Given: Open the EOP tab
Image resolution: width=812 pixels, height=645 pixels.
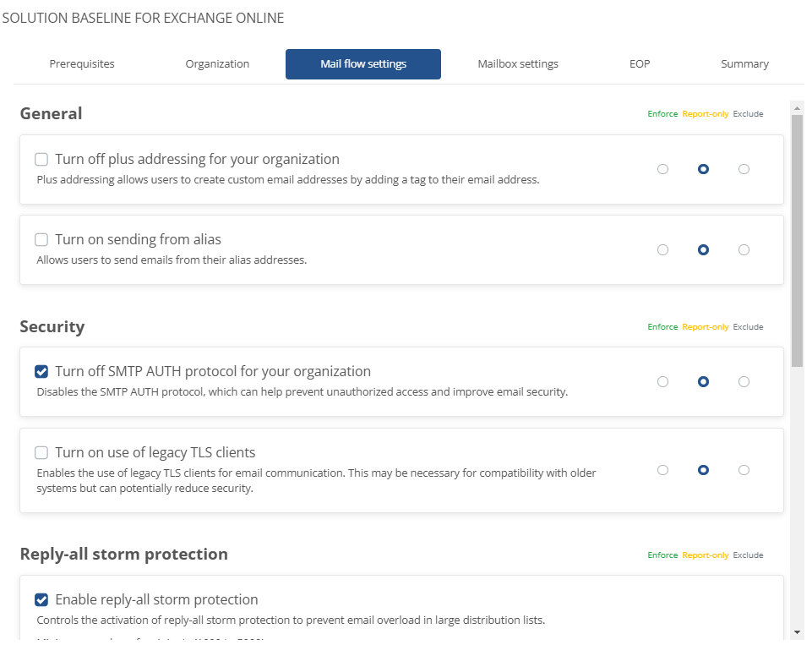Looking at the screenshot, I should click(x=640, y=64).
